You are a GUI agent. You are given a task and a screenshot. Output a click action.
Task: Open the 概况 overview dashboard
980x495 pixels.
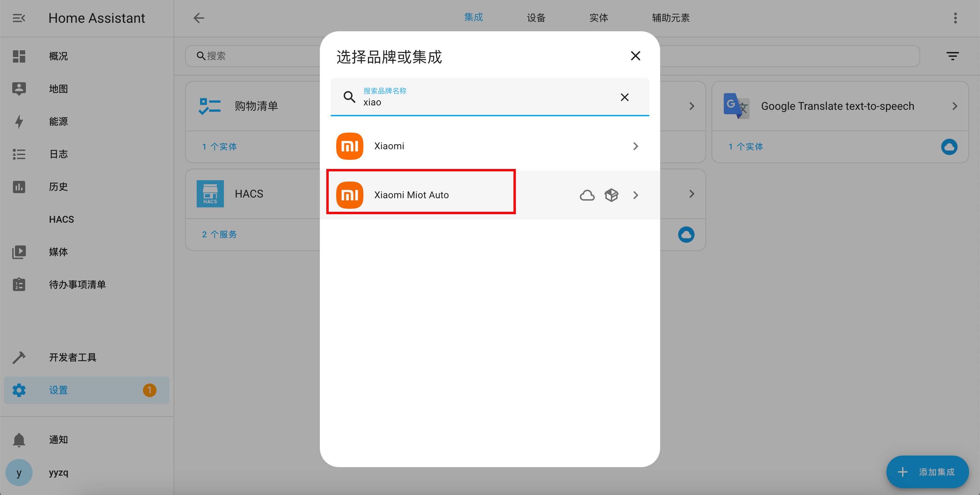coord(87,56)
